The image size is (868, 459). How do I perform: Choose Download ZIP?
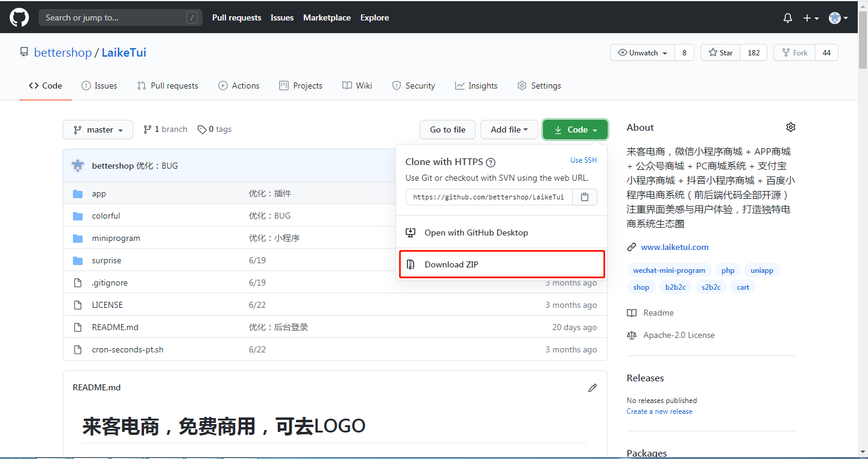502,264
